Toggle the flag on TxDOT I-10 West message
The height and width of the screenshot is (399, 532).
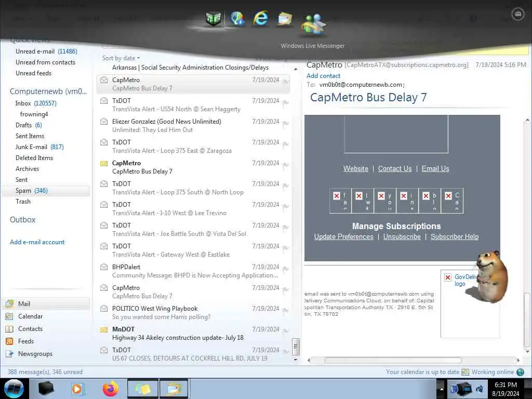[x=285, y=207]
